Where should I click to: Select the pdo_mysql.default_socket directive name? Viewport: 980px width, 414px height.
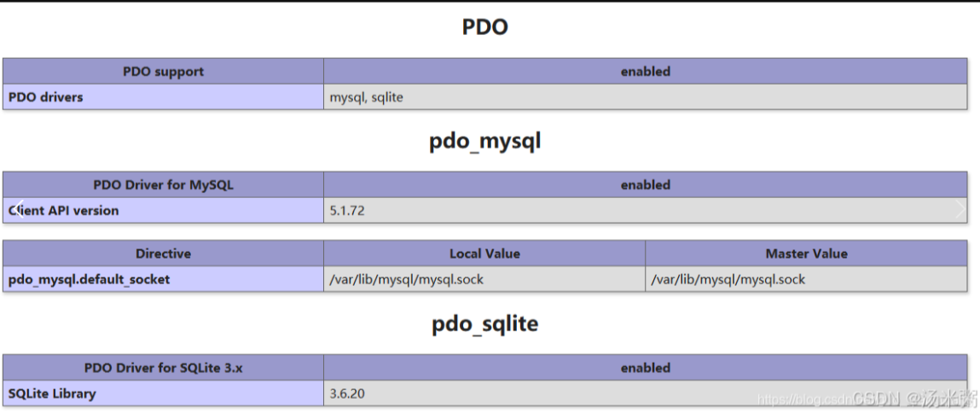[x=90, y=279]
